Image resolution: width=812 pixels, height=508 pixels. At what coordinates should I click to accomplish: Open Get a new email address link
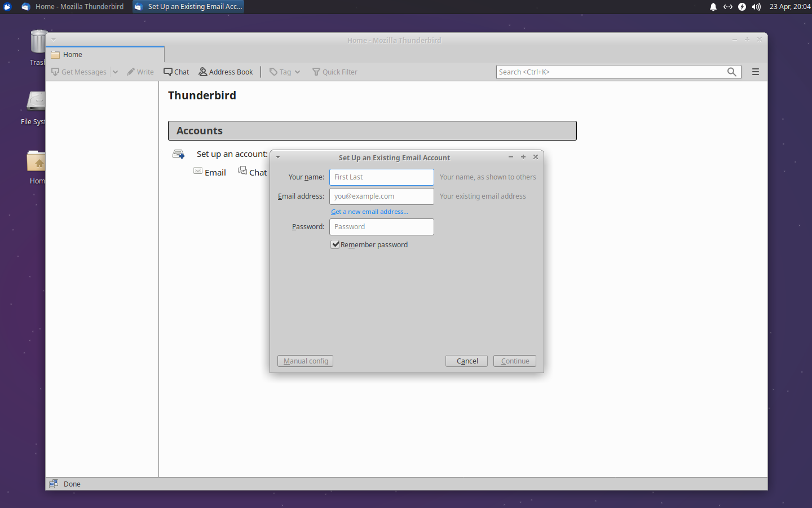pyautogui.click(x=369, y=212)
